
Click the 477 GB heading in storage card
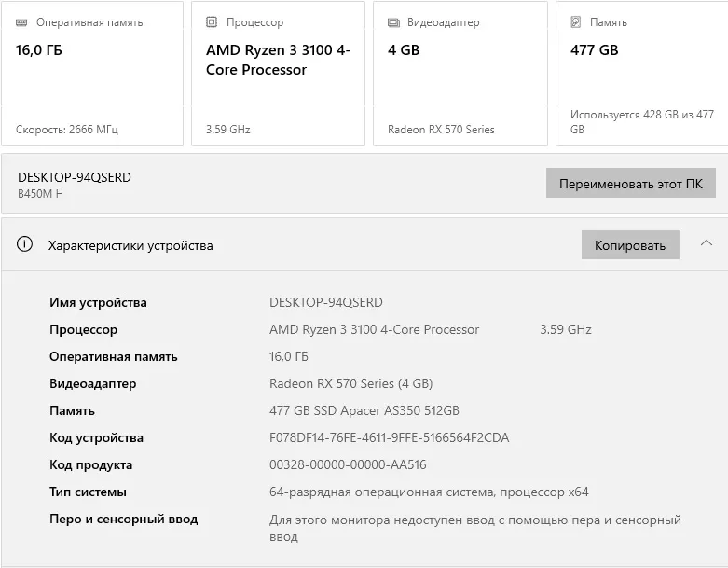(595, 50)
